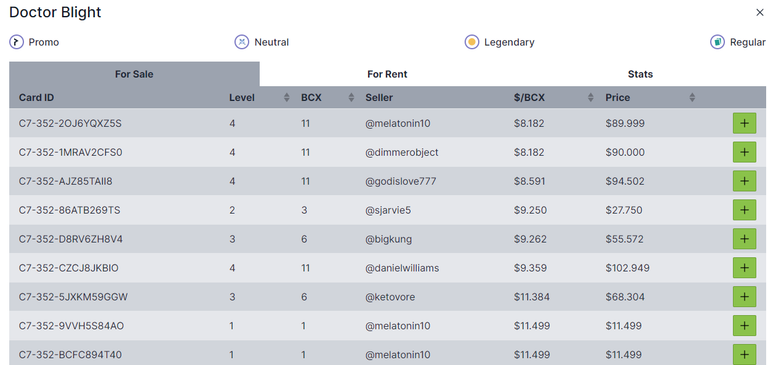The width and height of the screenshot is (768, 365).
Task: Click the Promo edition icon
Action: (17, 42)
